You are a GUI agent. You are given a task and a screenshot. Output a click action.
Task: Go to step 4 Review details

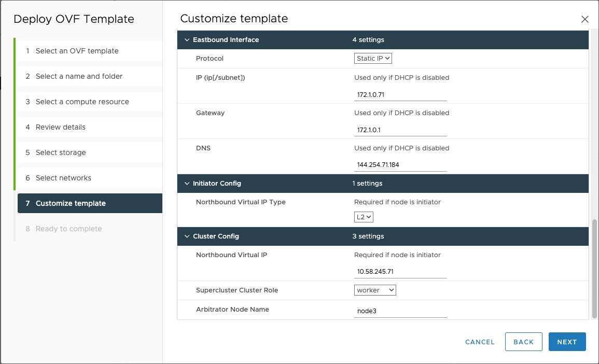click(90, 127)
